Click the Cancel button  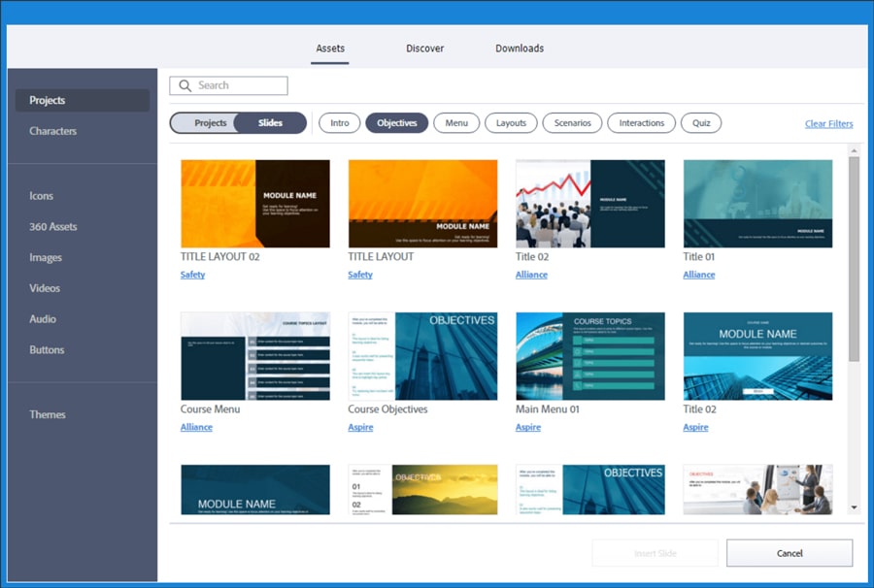[790, 553]
